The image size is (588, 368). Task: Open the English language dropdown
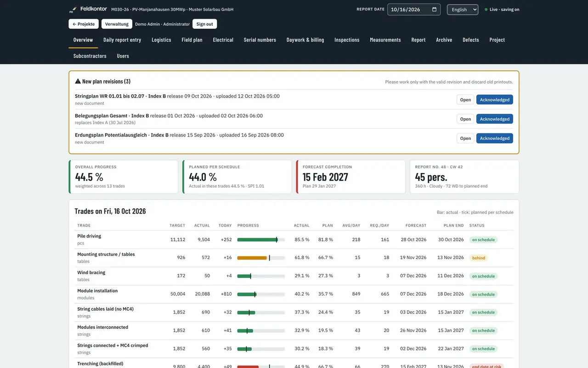[x=463, y=10]
